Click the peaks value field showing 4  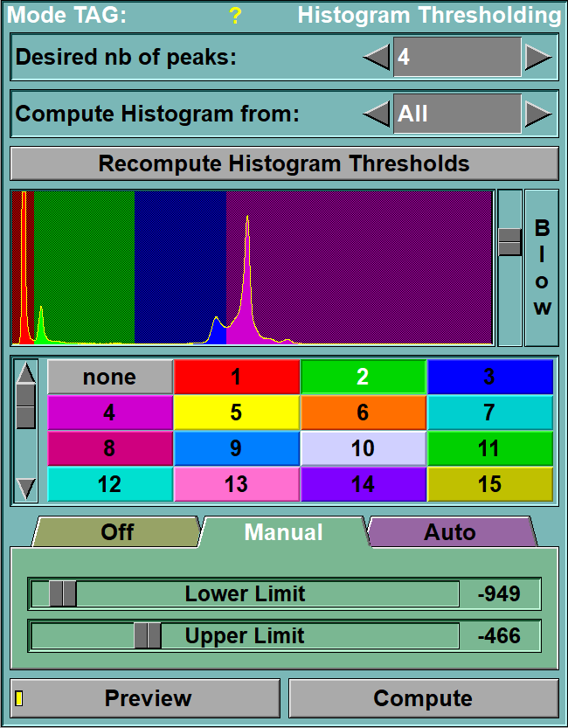pos(457,57)
